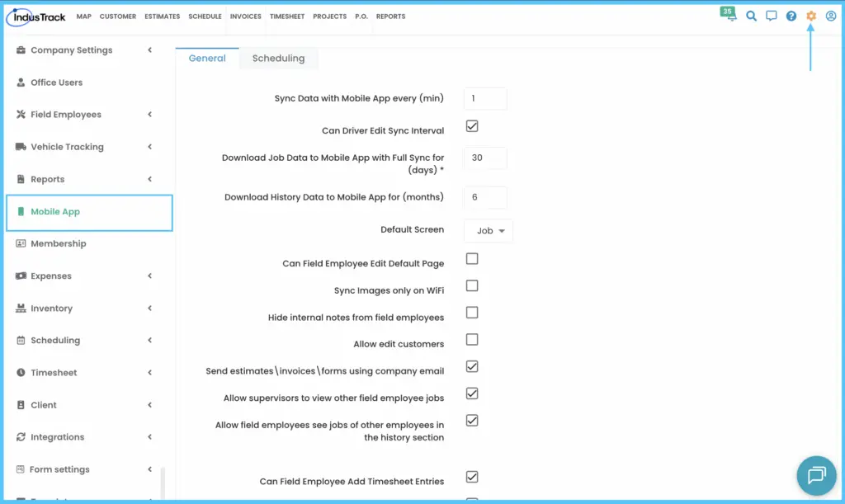The height and width of the screenshot is (504, 845).
Task: Click the sidebar Reports document icon
Action: [21, 179]
